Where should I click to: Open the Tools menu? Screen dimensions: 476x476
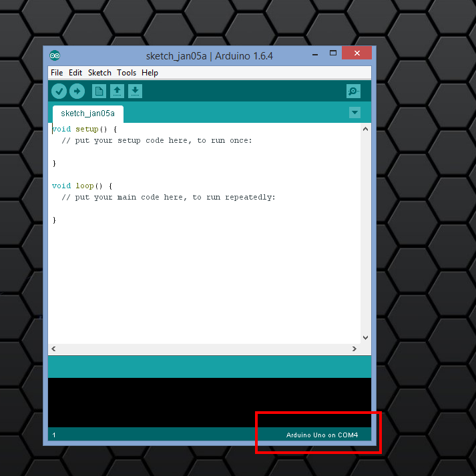127,73
